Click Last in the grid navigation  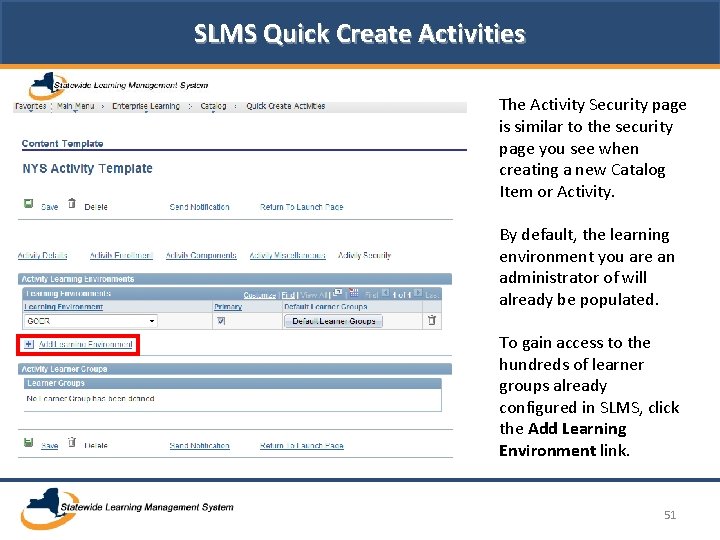point(432,295)
